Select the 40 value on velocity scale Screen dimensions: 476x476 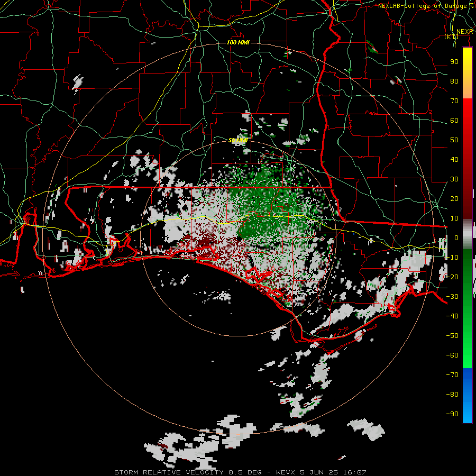(x=454, y=159)
